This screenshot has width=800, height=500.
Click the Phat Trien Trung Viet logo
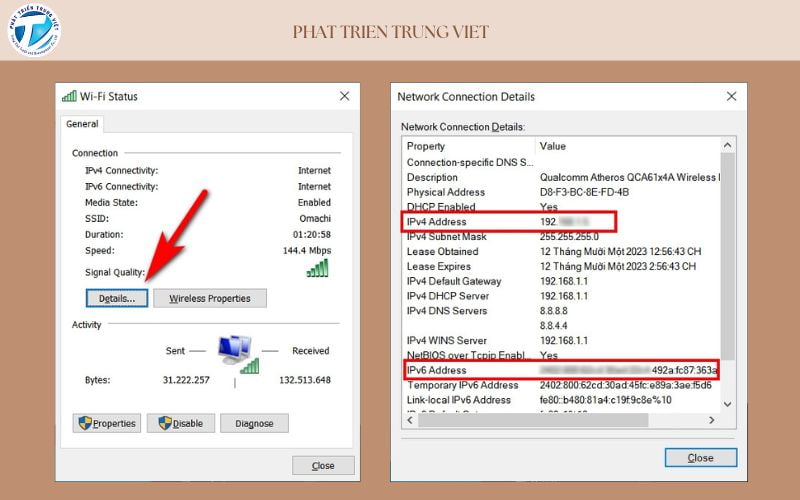(34, 30)
